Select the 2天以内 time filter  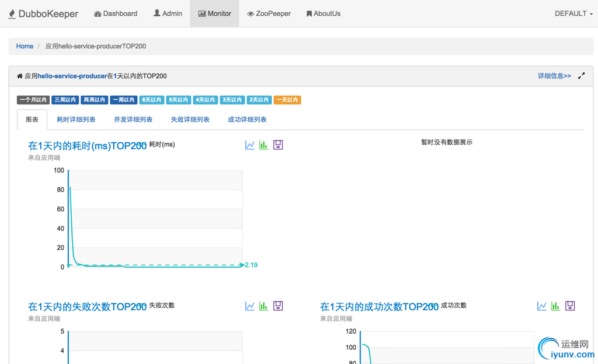click(259, 100)
